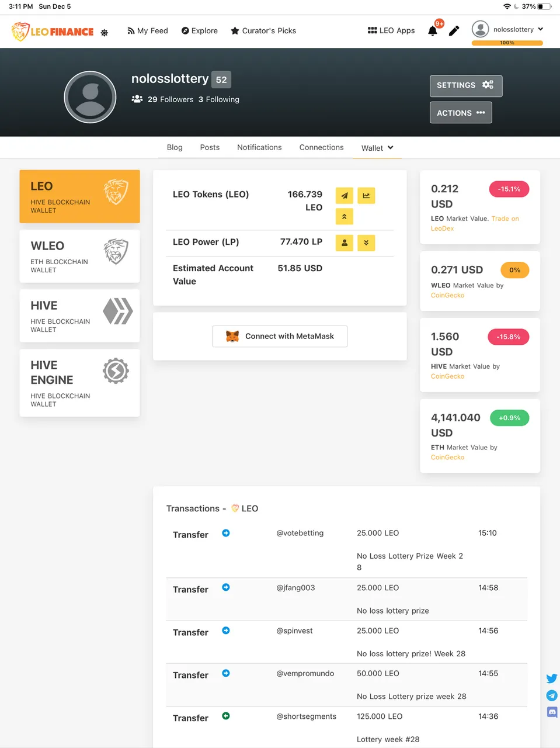Open the @jfang003 account
The width and height of the screenshot is (560, 748).
point(295,588)
